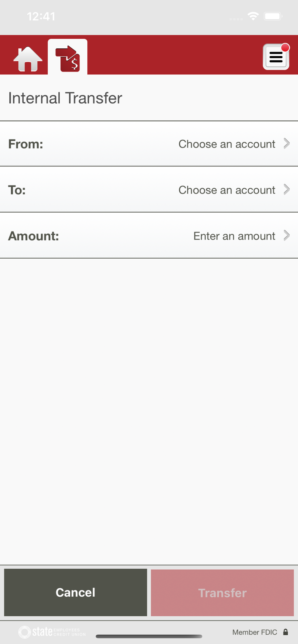Tap the Internal Transfer heading
This screenshot has width=298, height=644.
pos(65,98)
